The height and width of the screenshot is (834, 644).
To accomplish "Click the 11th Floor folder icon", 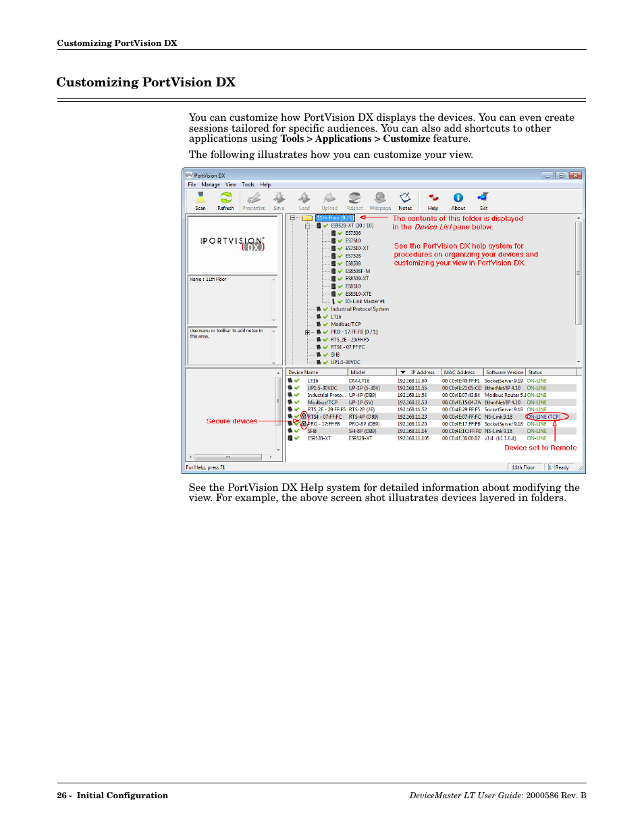I will 307,218.
